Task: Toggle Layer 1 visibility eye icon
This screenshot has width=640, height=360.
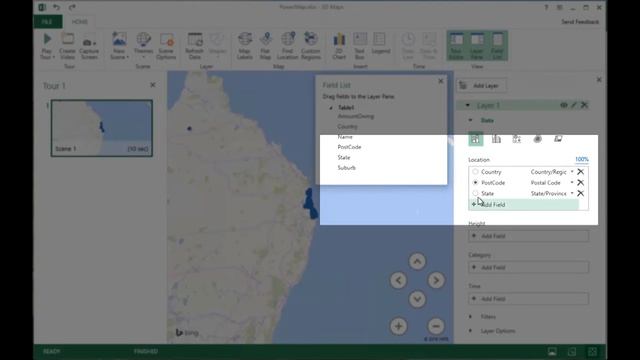Action: pos(564,105)
